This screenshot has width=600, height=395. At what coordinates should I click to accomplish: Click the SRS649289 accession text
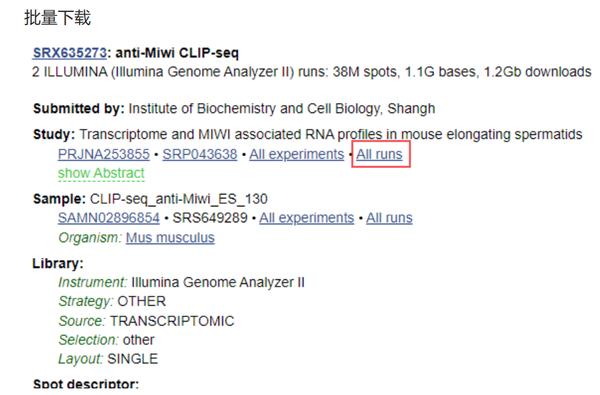(210, 218)
